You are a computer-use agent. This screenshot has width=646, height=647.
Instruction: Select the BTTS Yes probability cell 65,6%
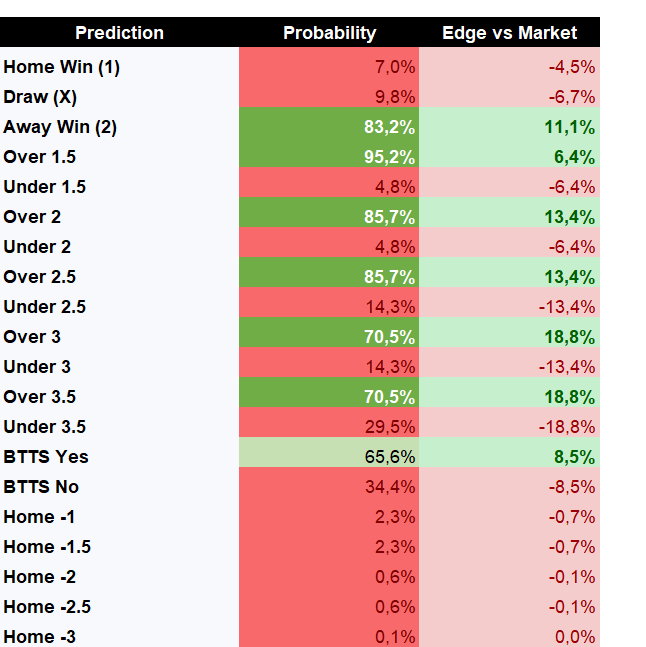[329, 457]
